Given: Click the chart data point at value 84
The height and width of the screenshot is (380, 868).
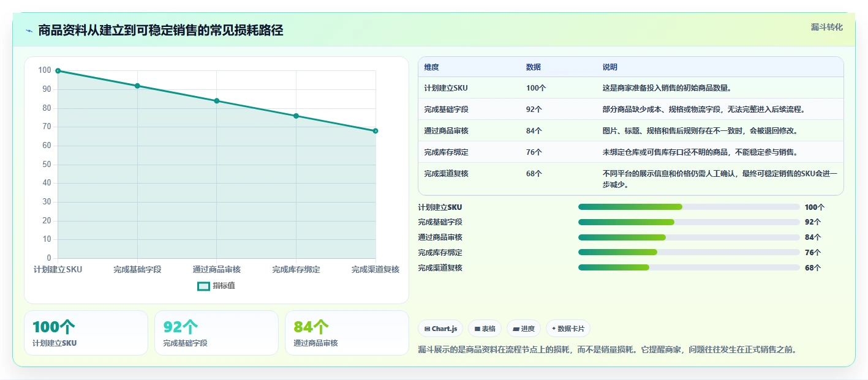Looking at the screenshot, I should tap(217, 101).
